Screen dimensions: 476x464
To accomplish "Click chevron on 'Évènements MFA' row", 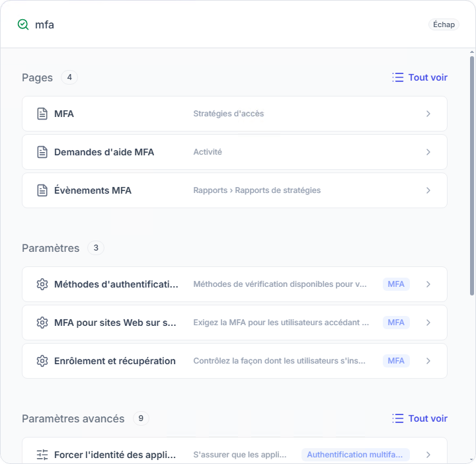I will coord(428,190).
